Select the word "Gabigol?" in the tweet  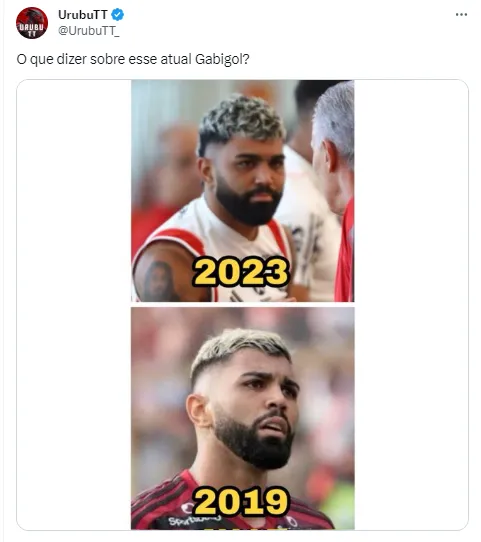(x=222, y=59)
